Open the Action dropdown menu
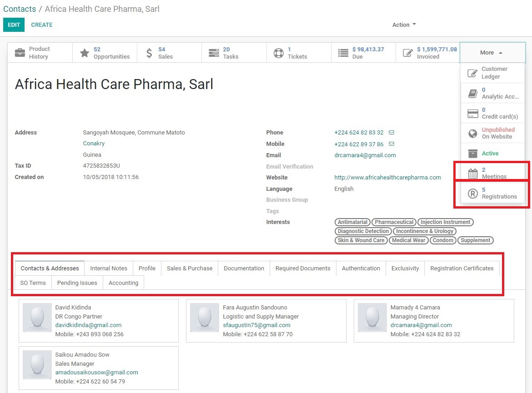The width and height of the screenshot is (532, 393). coord(404,25)
